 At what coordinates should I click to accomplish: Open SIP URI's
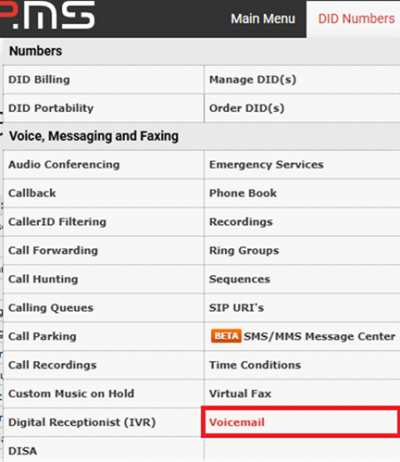[236, 308]
